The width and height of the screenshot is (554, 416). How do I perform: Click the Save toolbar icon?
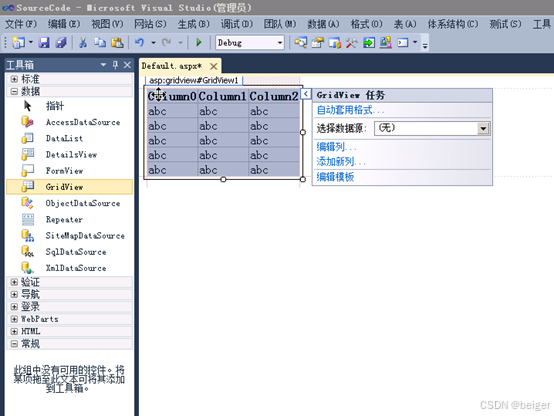[44, 43]
